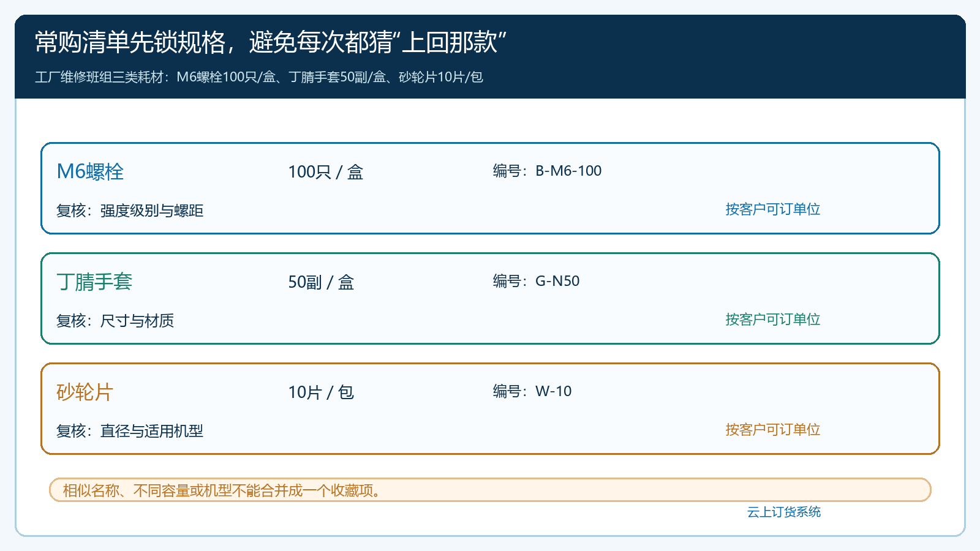Open 按客户可订单位 link in 砂轮片 card

point(773,430)
